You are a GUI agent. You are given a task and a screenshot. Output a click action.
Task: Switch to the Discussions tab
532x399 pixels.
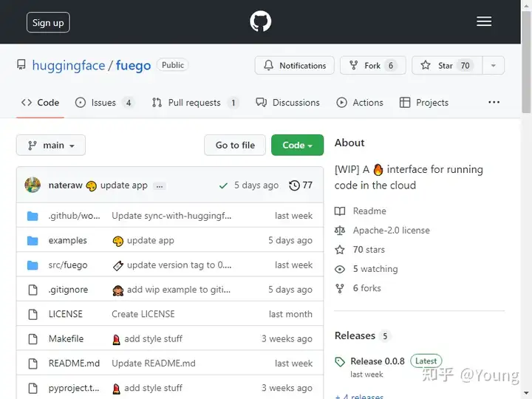[x=287, y=103]
